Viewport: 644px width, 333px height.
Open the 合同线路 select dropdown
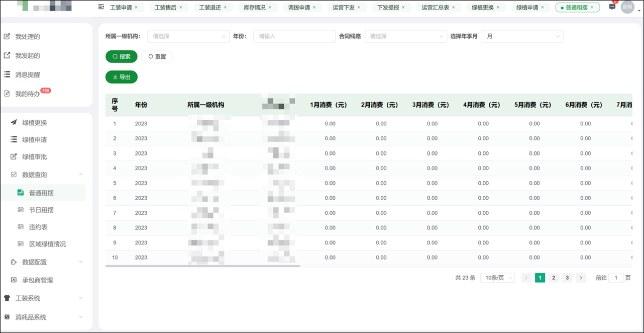click(x=405, y=36)
